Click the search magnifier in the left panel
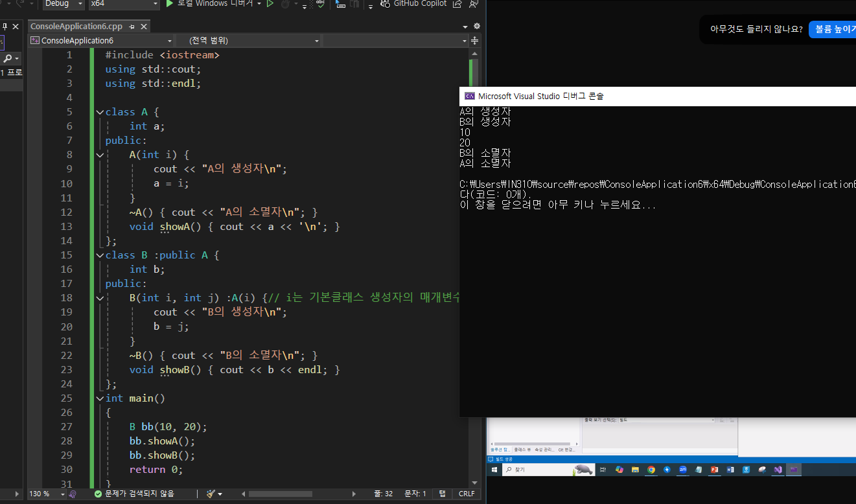This screenshot has width=856, height=504. coord(8,58)
